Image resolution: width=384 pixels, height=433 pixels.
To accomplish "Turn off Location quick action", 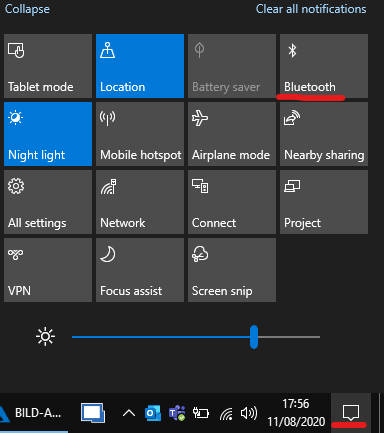I will point(140,66).
